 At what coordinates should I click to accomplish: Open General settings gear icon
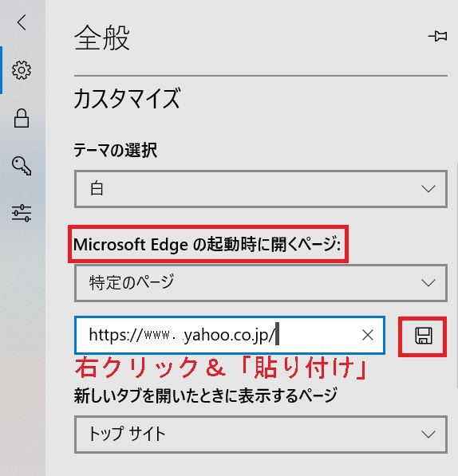pyautogui.click(x=22, y=70)
